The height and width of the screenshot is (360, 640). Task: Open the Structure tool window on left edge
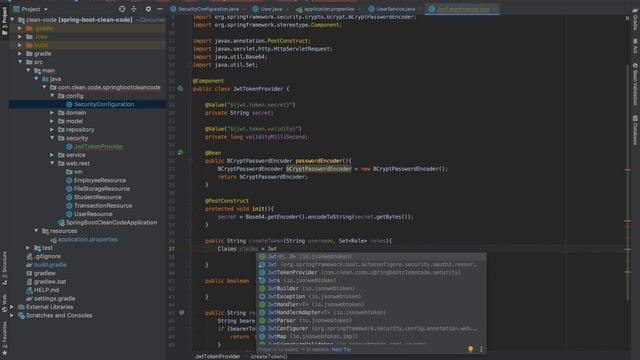pos(4,267)
